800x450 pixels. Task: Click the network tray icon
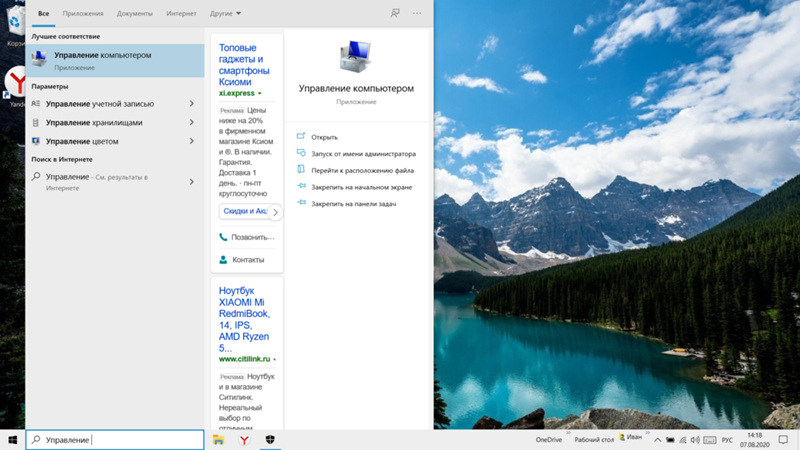click(683, 440)
